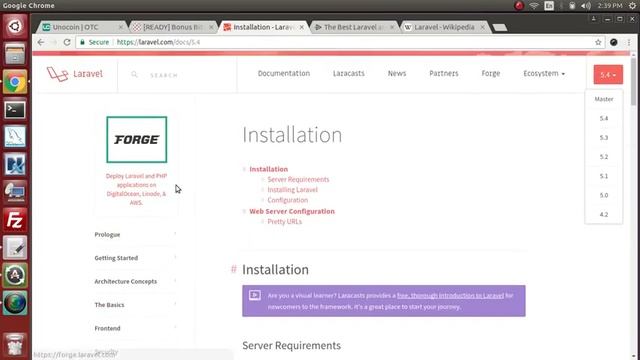This screenshot has width=640, height=360.
Task: Click the # anchor beside Installation heading
Action: point(234,269)
